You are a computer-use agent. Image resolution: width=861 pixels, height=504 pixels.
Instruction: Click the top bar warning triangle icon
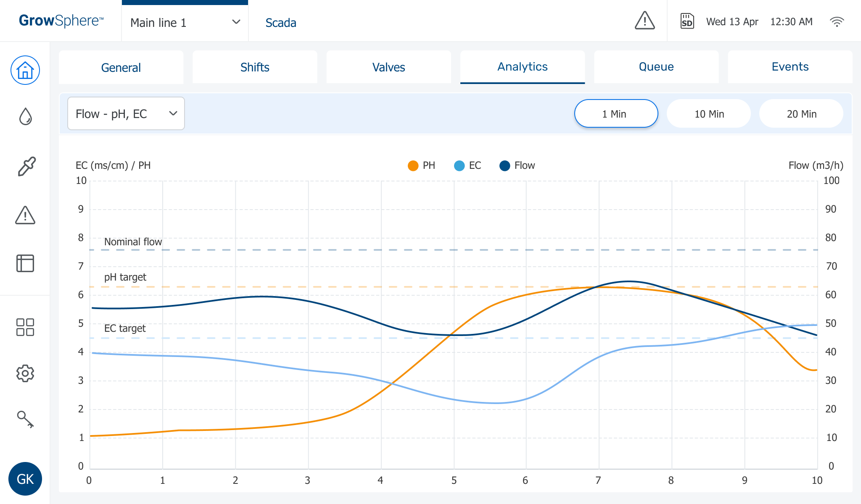(x=644, y=21)
